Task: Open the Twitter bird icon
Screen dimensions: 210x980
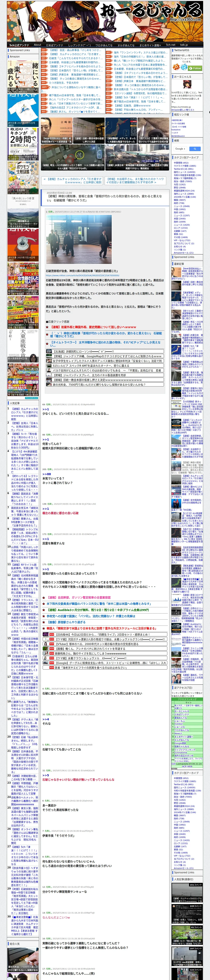Action: (184, 67)
